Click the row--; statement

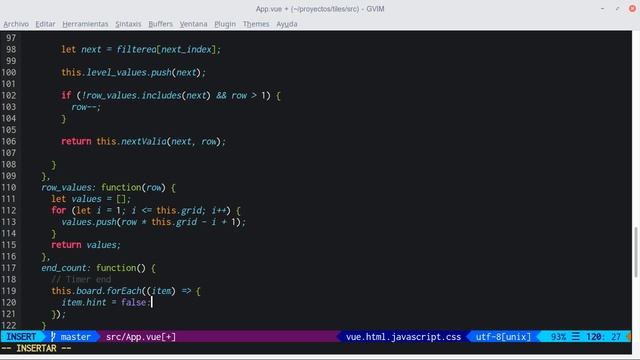[x=86, y=107]
